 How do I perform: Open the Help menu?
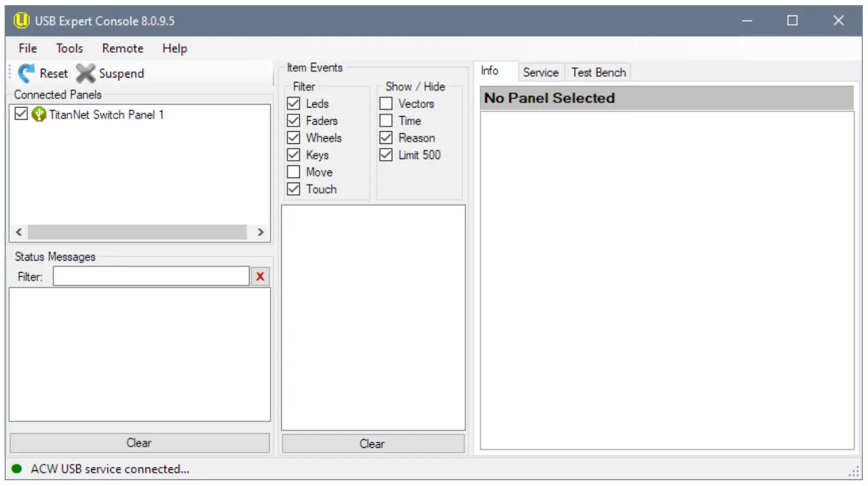tap(174, 49)
